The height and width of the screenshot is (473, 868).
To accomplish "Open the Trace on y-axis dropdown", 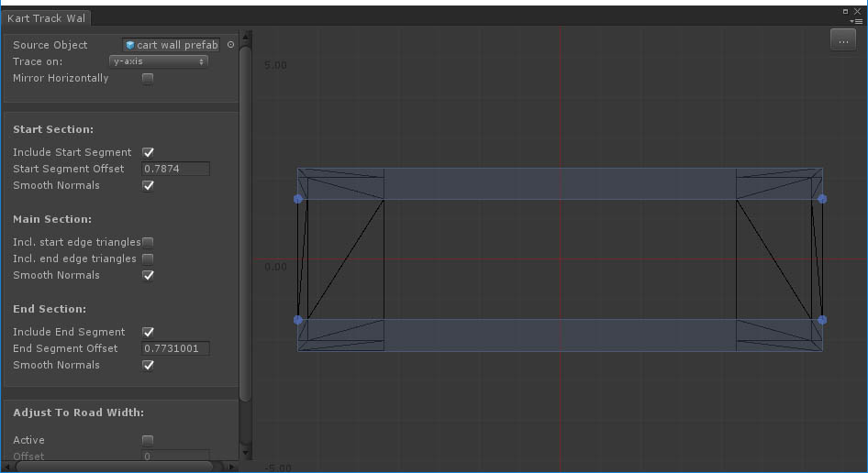I will 159,61.
